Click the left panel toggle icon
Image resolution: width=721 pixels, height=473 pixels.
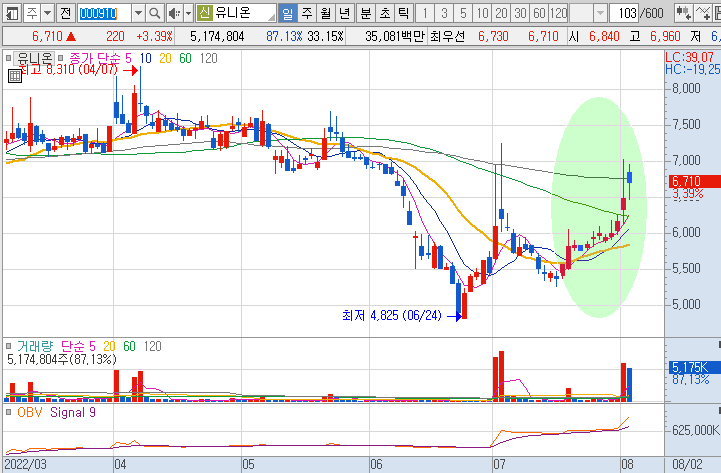tap(12, 13)
